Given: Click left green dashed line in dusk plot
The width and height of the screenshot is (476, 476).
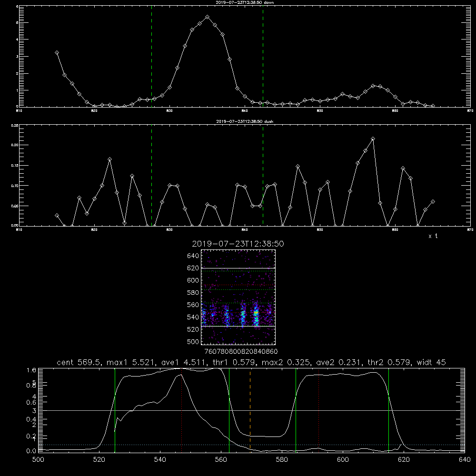Looking at the screenshot, I should coord(151,176).
